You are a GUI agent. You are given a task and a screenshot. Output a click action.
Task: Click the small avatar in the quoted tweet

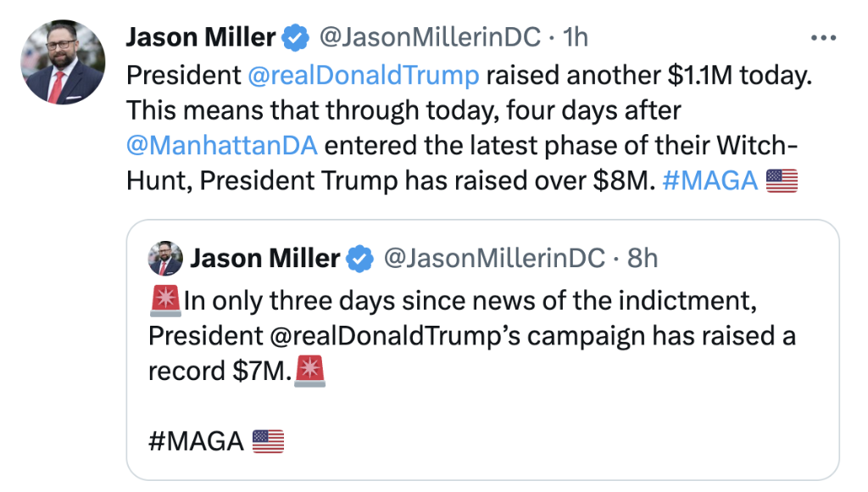(x=165, y=259)
